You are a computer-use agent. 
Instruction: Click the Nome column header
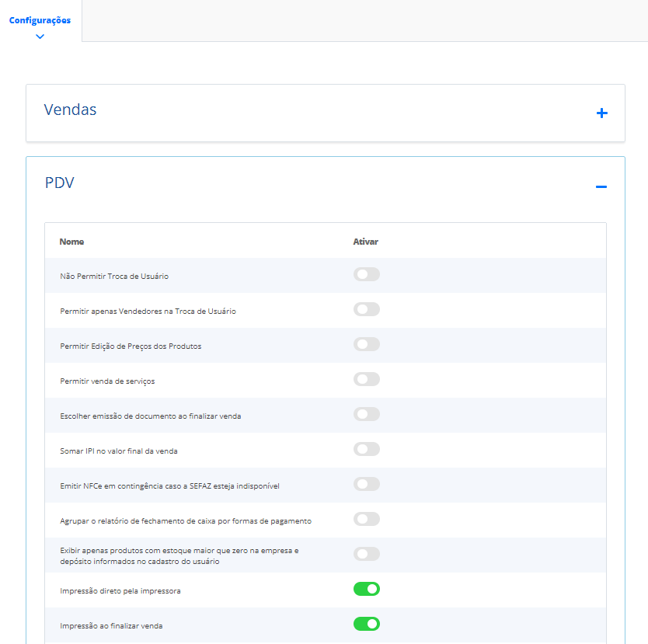tap(71, 242)
